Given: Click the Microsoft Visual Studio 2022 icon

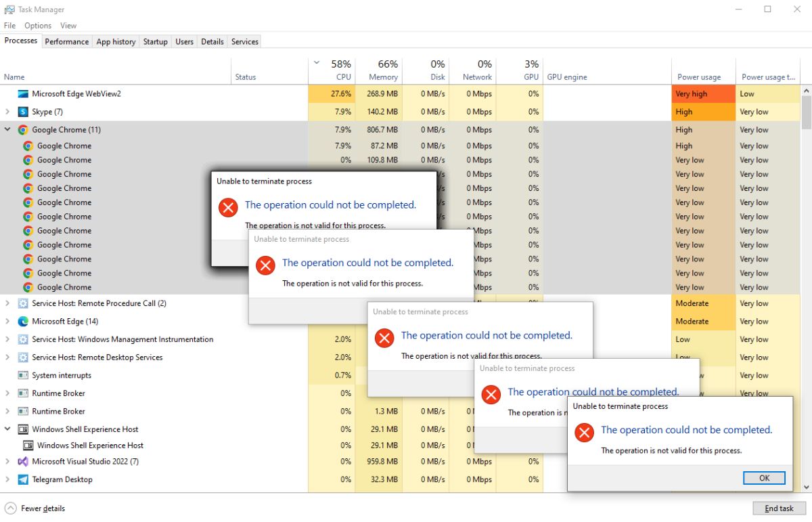Looking at the screenshot, I should [x=23, y=461].
